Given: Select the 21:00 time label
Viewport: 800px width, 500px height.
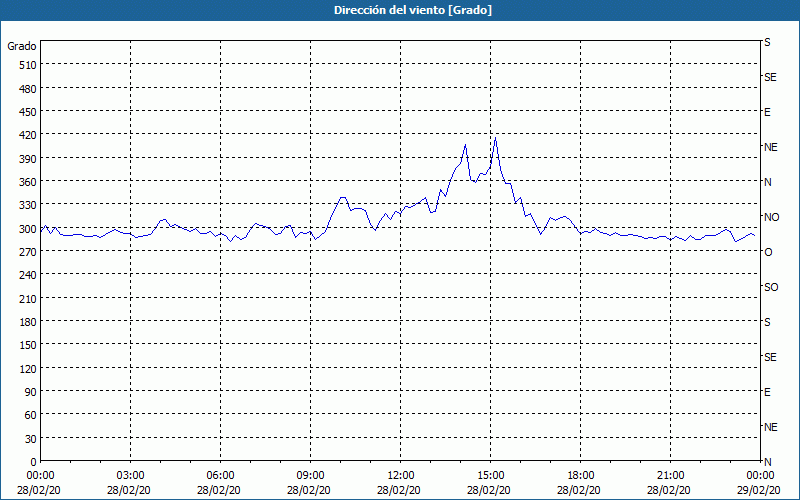Looking at the screenshot, I should coord(669,483).
